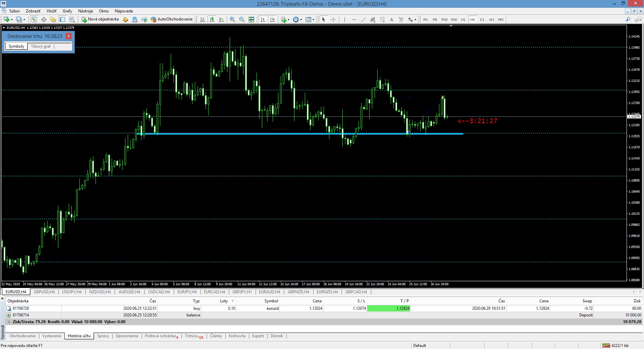Image resolution: width=644 pixels, height=349 pixels.
Task: Select the text A tool
Action: click(x=391, y=19)
